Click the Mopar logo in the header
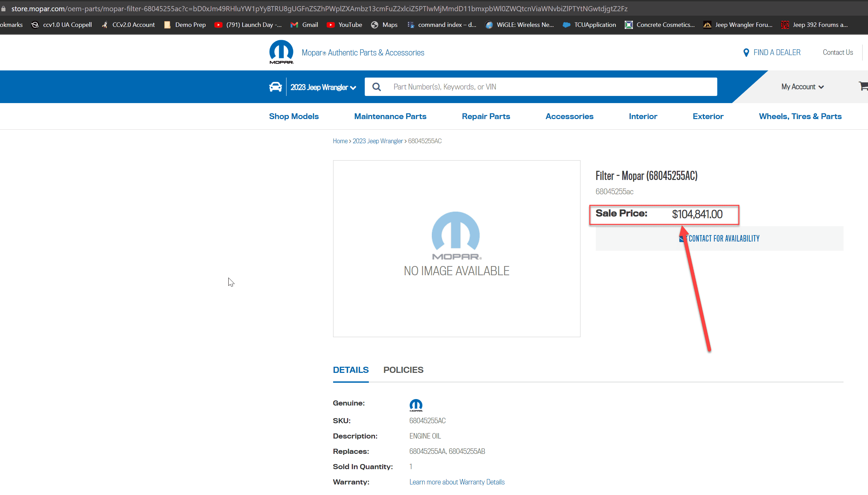868x495 pixels. tap(281, 52)
